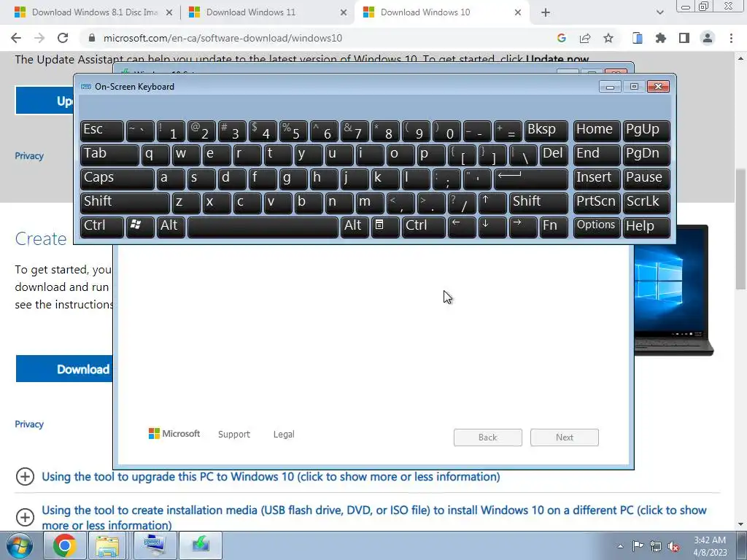Open the Support link in setup window
Image resolution: width=747 pixels, height=560 pixels.
(x=234, y=435)
